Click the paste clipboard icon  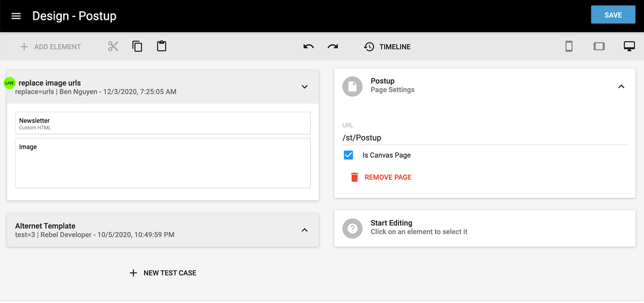[x=162, y=47]
